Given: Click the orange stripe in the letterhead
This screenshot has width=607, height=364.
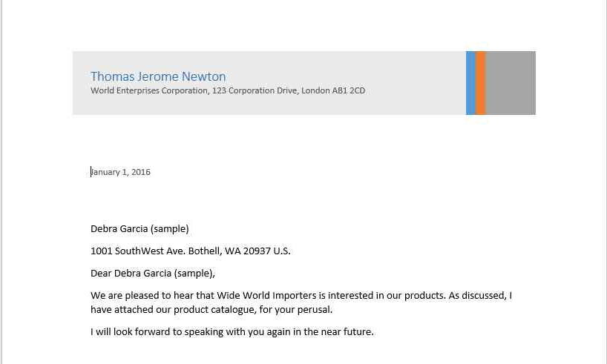Looking at the screenshot, I should (480, 83).
